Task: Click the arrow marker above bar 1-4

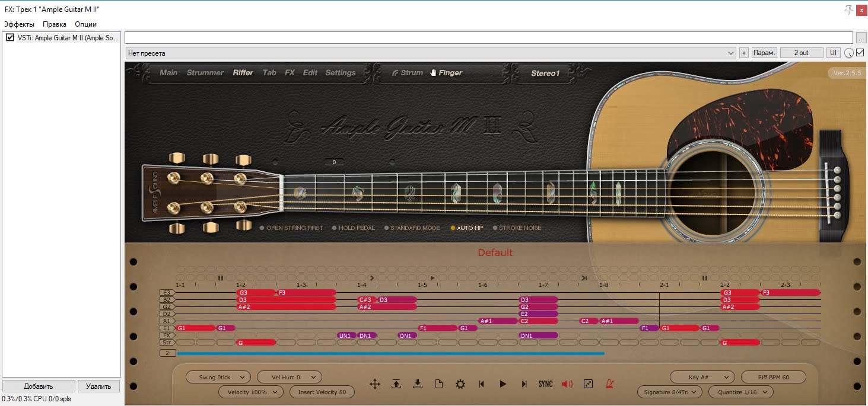Action: (372, 277)
